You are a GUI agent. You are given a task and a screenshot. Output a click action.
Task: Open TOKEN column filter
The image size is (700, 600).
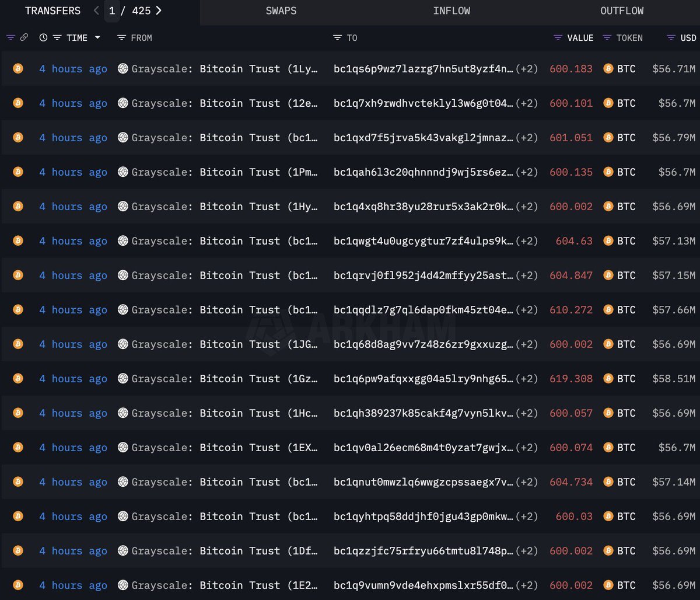(x=607, y=37)
